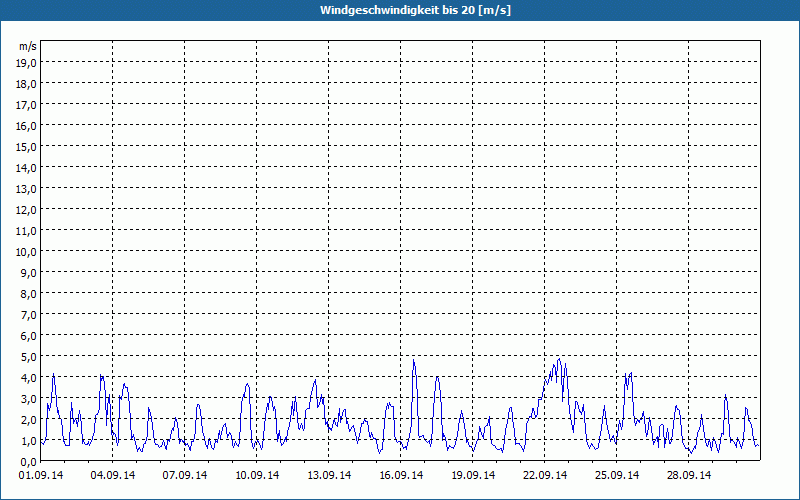The width and height of the screenshot is (800, 500).
Task: Select the date label 10.09.14
Action: point(257,475)
